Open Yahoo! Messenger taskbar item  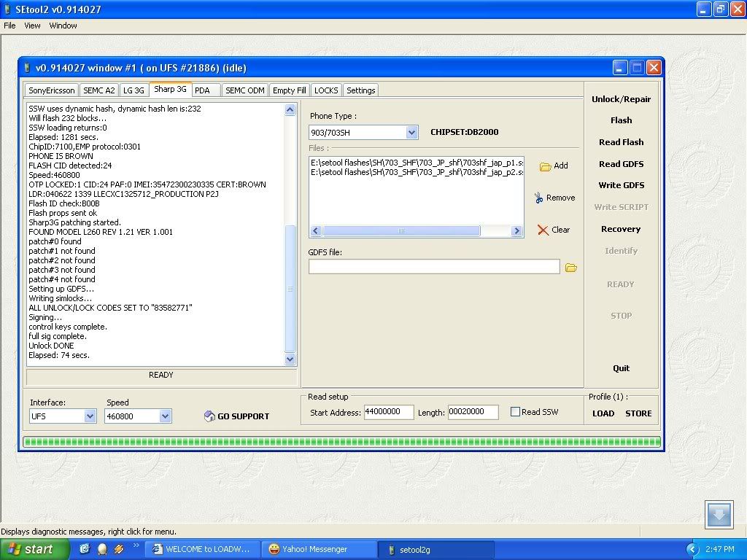320,550
